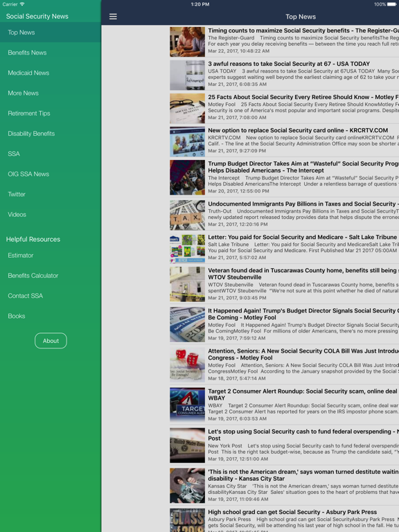Open More News section

click(x=51, y=93)
